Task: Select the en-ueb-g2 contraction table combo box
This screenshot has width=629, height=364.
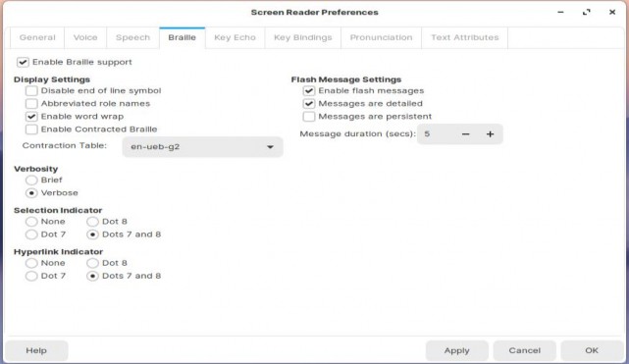Action: (202, 147)
